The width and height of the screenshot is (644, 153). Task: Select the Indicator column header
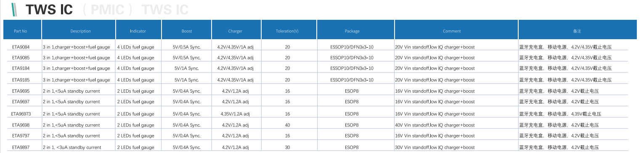[x=138, y=31]
